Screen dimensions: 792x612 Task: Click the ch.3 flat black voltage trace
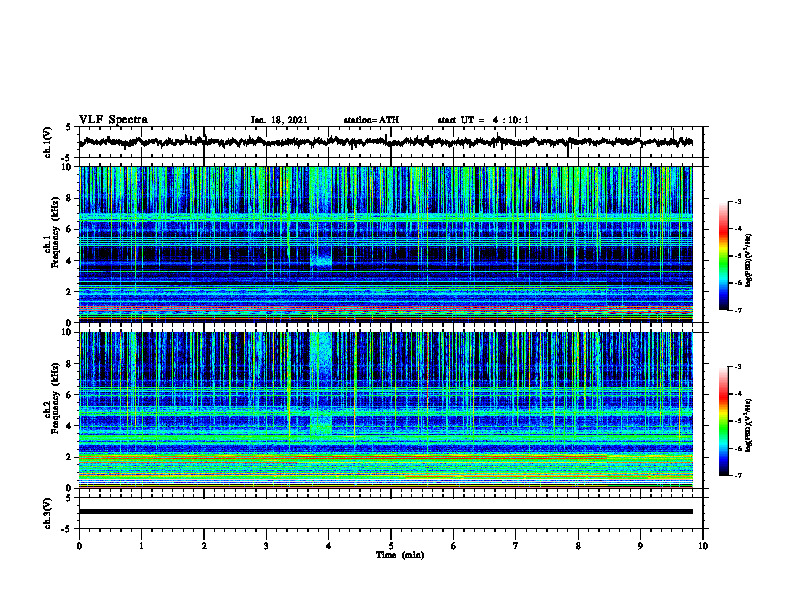pyautogui.click(x=386, y=512)
